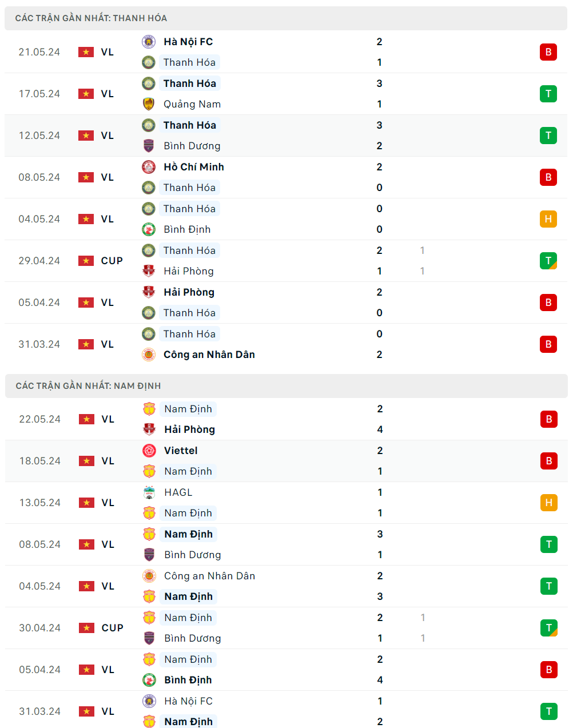Click green T badge for 17.05.24 match
This screenshot has width=573, height=728.
[x=548, y=94]
